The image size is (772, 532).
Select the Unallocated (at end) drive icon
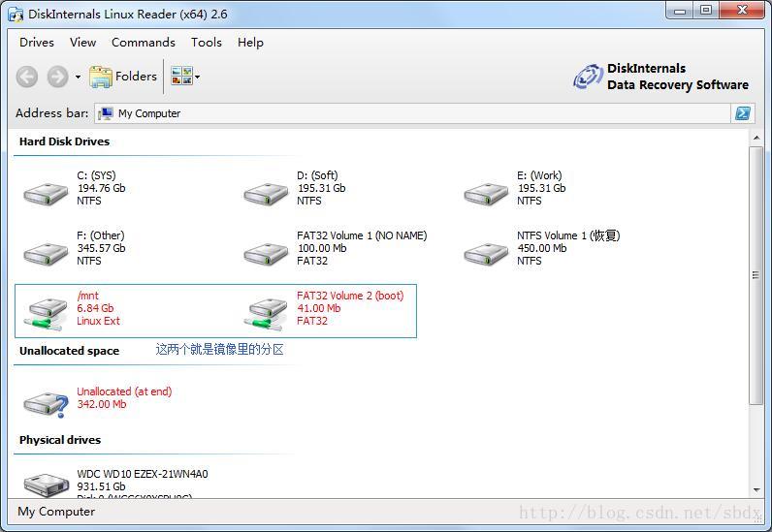coord(46,404)
